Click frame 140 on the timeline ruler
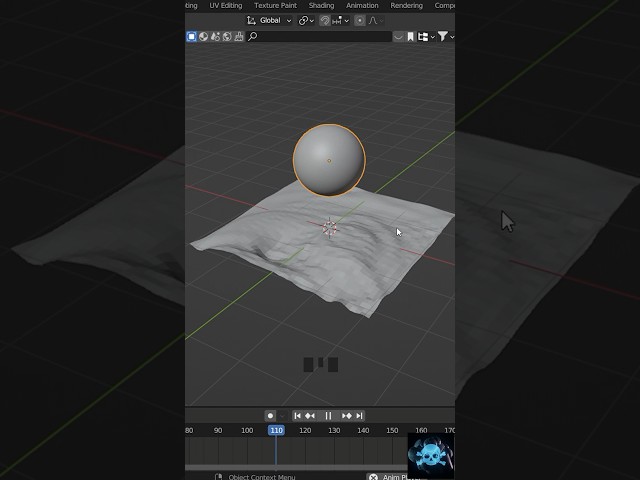The image size is (640, 480). tap(363, 430)
